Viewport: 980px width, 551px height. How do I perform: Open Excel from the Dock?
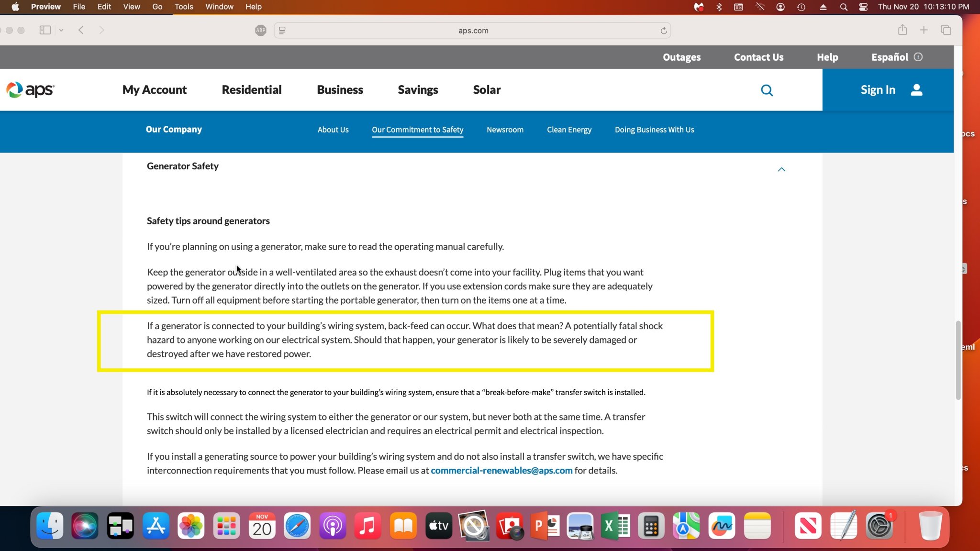tap(615, 526)
